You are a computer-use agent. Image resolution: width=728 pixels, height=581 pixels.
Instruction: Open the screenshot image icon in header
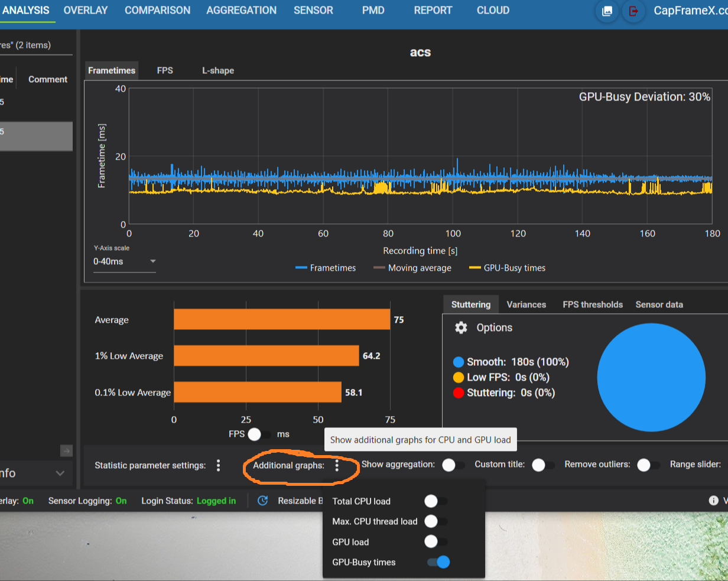[x=607, y=11]
